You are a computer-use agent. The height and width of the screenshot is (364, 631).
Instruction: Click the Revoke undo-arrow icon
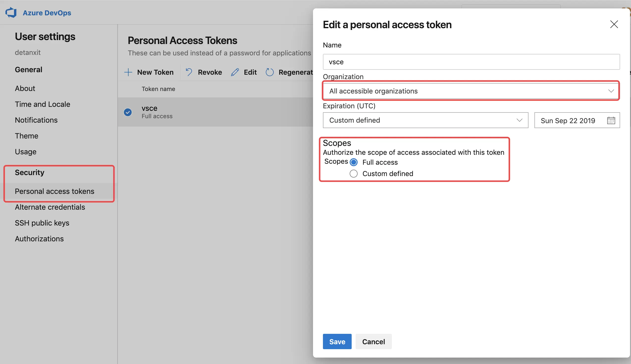click(x=189, y=72)
